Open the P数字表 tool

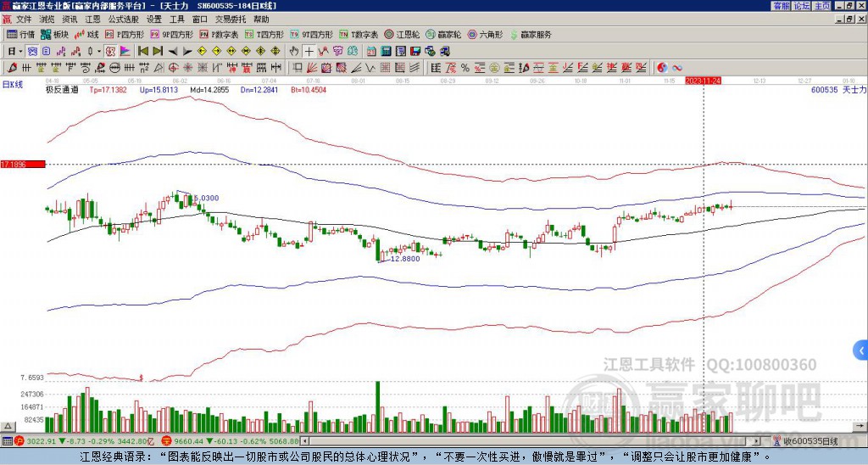[x=219, y=34]
